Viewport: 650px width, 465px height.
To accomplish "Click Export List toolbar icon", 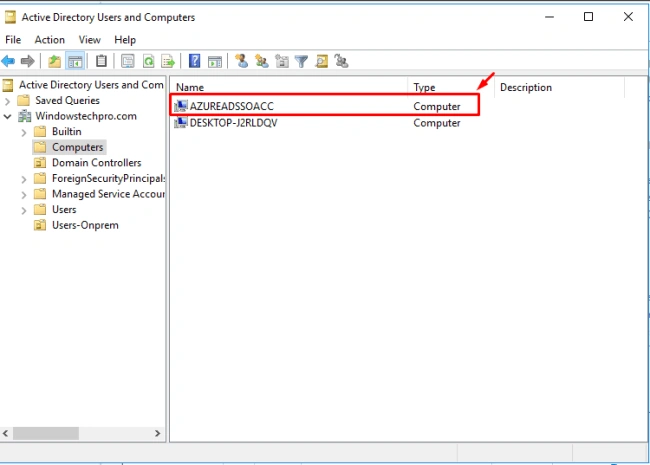I will [x=168, y=61].
